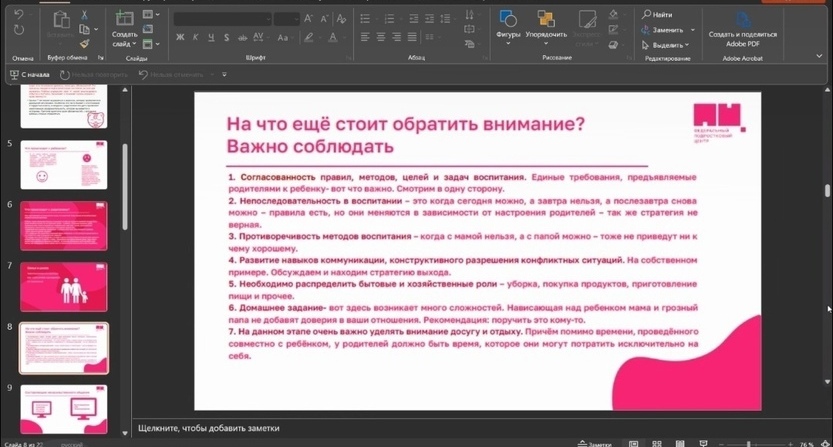Switch to reading view in status bar
Viewport: 833px width, 447px height.
pyautogui.click(x=680, y=444)
